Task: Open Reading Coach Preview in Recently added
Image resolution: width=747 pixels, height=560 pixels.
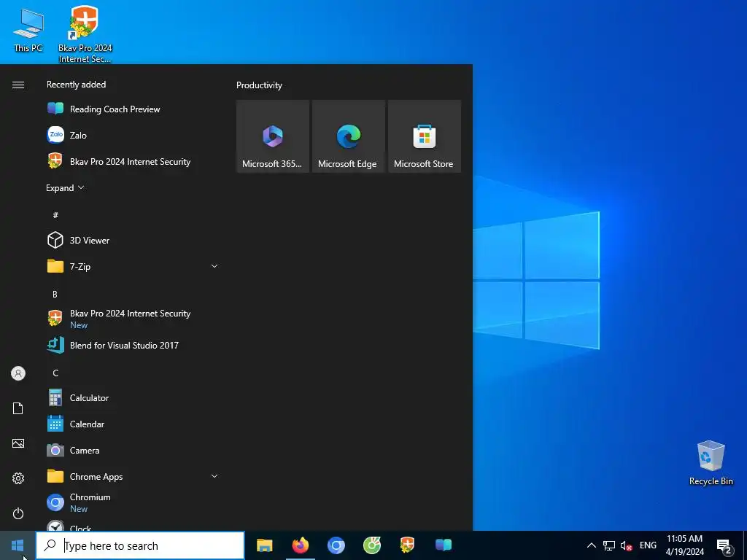Action: 133,109
